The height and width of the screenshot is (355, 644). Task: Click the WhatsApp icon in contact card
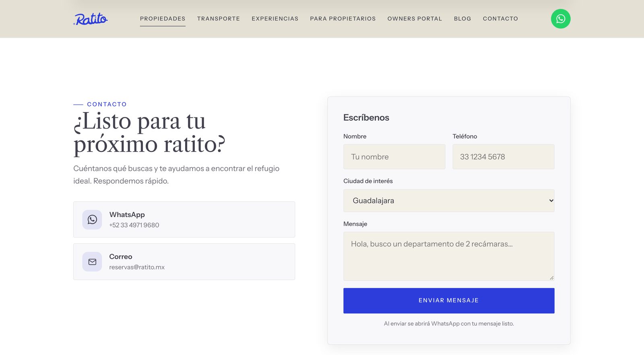92,220
